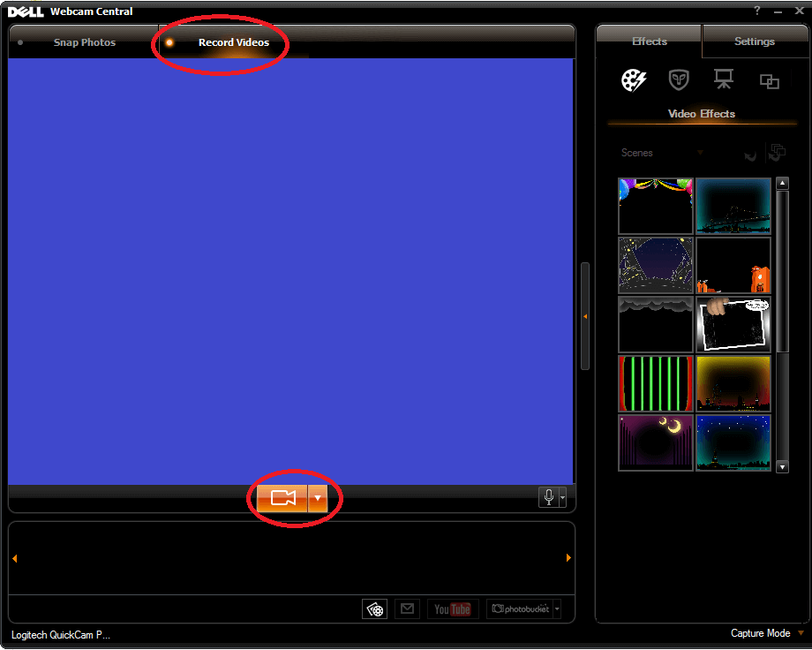The height and width of the screenshot is (650, 812).
Task: Open the Settings tab
Action: [x=754, y=42]
